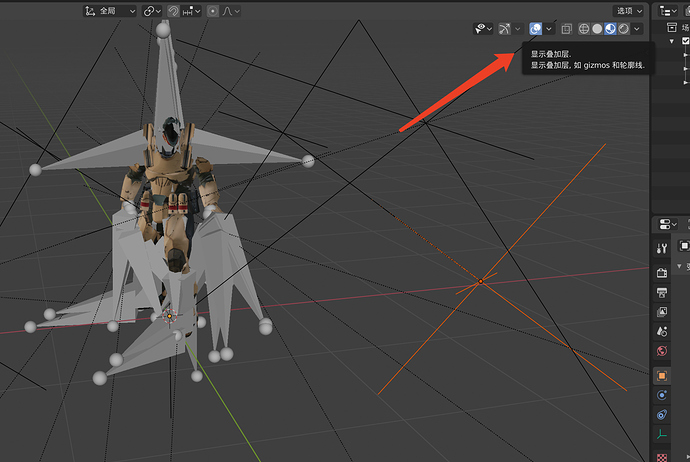Viewport: 690px width, 462px height.
Task: Open the overlays options dropdown arrow
Action: 549,29
